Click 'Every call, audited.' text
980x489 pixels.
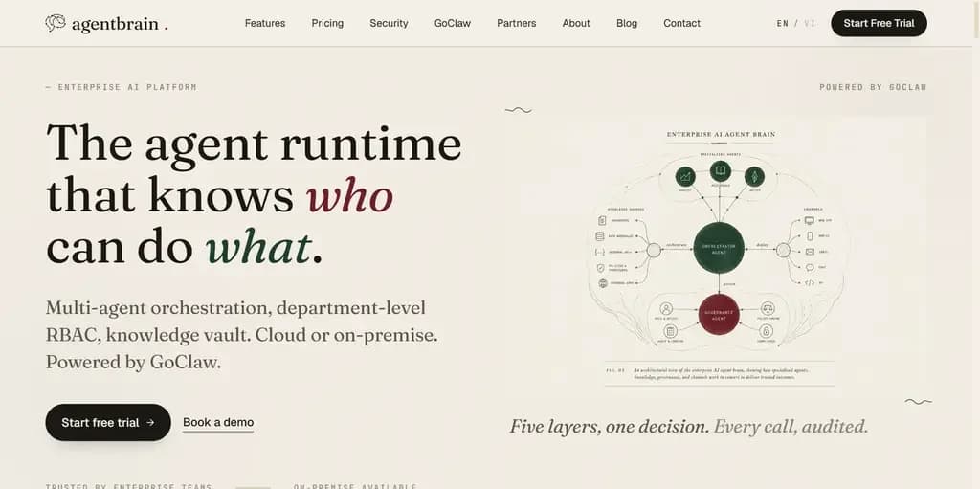coord(791,427)
